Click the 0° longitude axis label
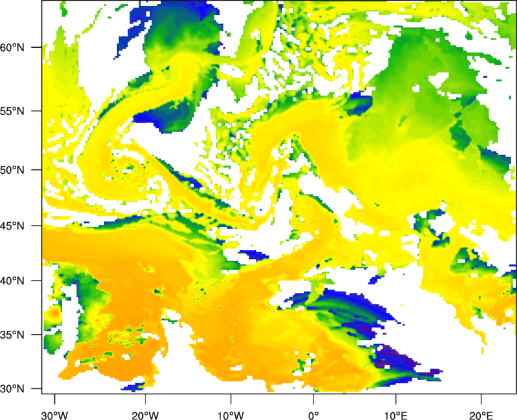Screen dimensions: 517x420 pyautogui.click(x=313, y=415)
